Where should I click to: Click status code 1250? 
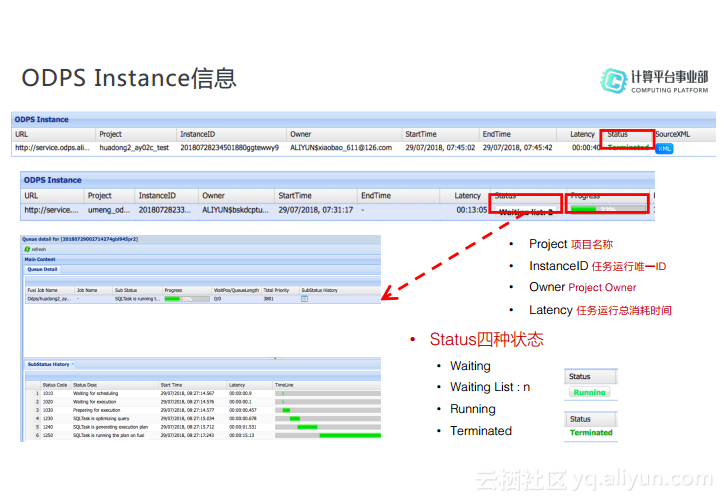tap(48, 435)
